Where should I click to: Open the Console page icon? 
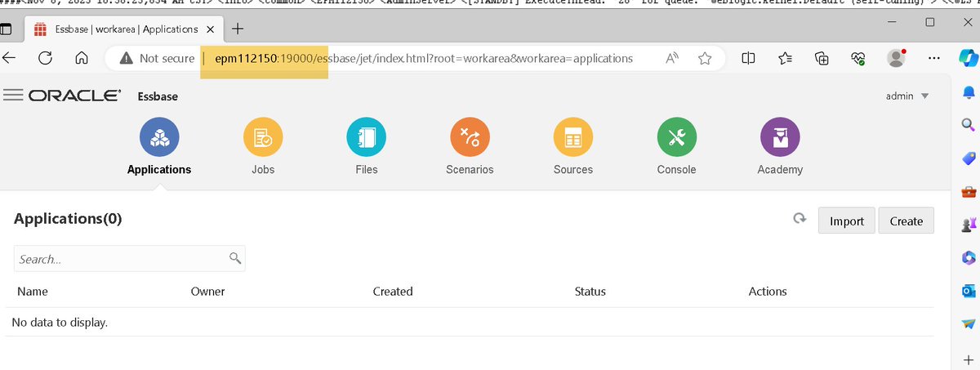click(x=677, y=137)
